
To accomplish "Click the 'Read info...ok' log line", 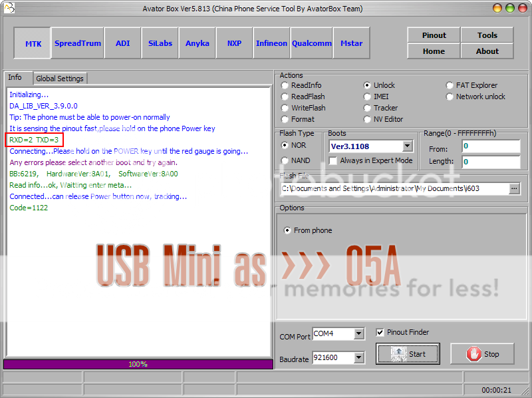I will 70,186.
